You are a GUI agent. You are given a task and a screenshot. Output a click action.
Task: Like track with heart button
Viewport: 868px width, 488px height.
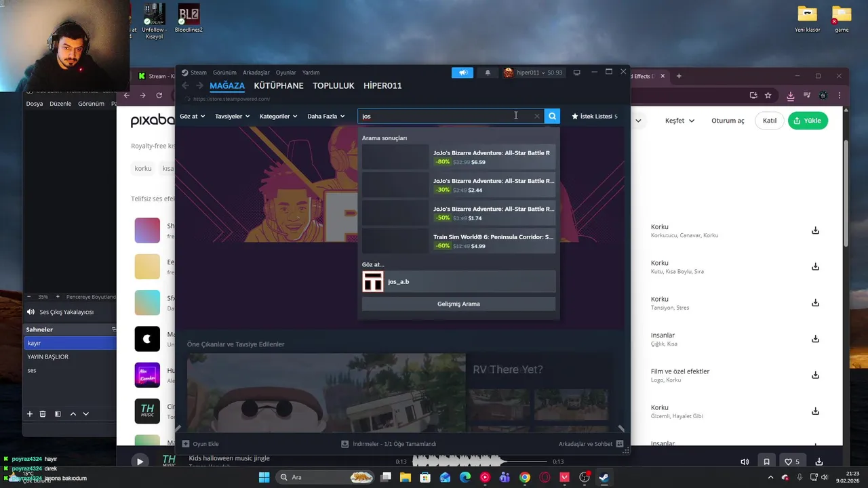(792, 462)
